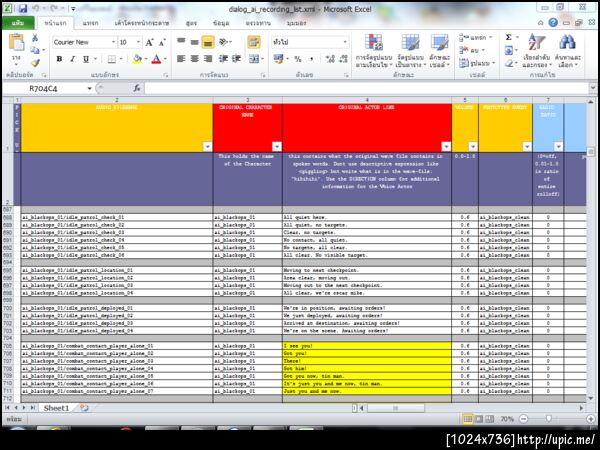This screenshot has height=450, width=600.
Task: Click the Copy icon in the clipboard group
Action: tap(35, 50)
